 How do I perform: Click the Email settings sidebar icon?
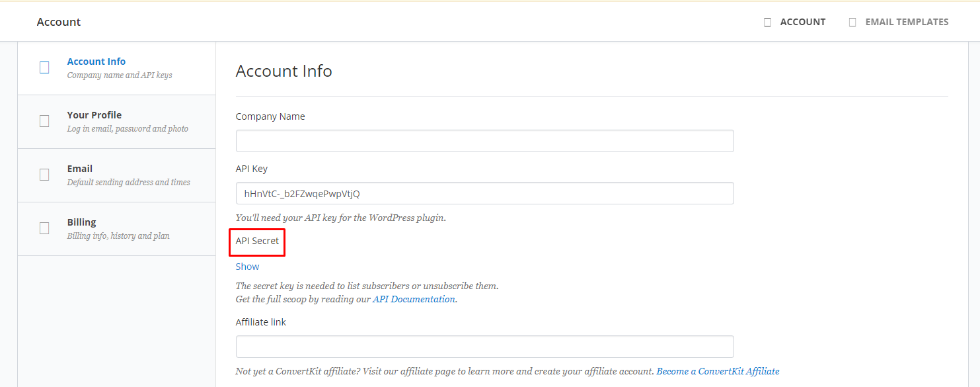click(44, 175)
